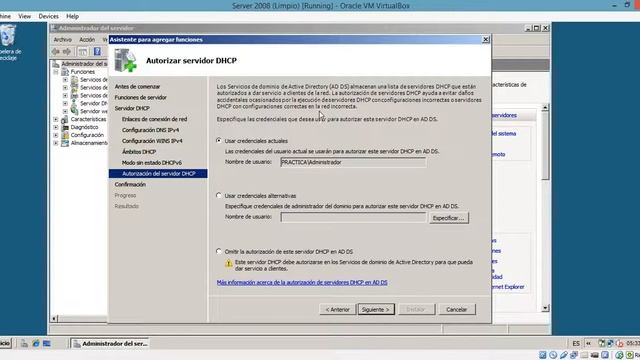640x360 pixels.
Task: Expand the Diagnóstico tree node
Action: click(56, 127)
